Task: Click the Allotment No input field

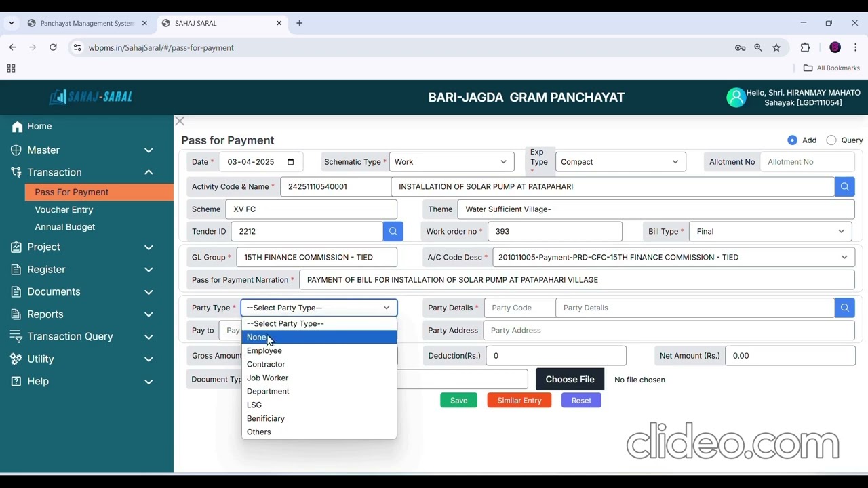Action: point(807,162)
